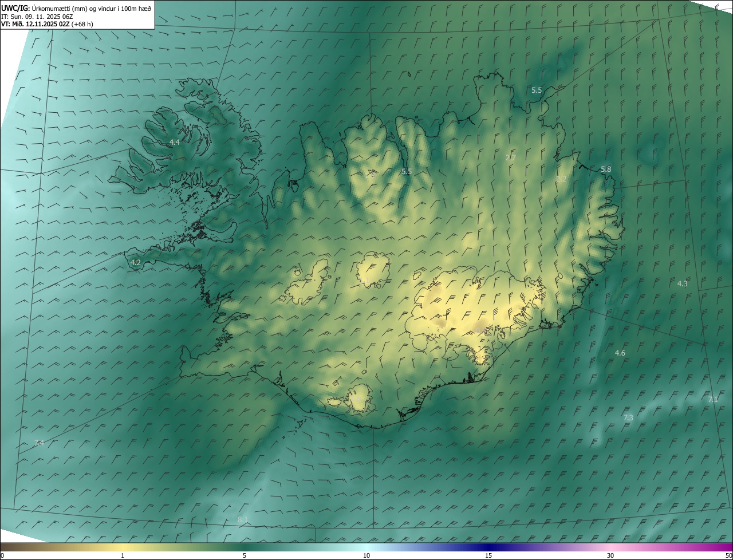Click the 2.2 value on the map
733x560 pixels.
[561, 179]
